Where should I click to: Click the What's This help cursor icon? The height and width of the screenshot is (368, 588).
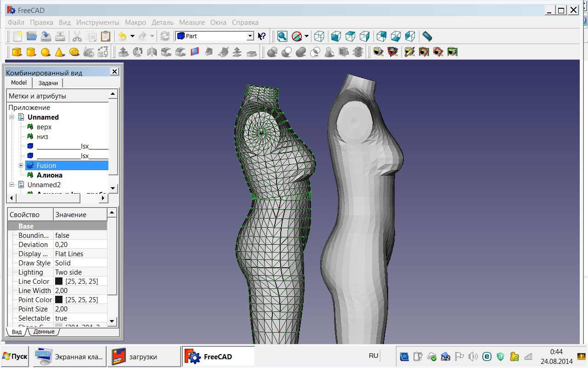point(262,36)
